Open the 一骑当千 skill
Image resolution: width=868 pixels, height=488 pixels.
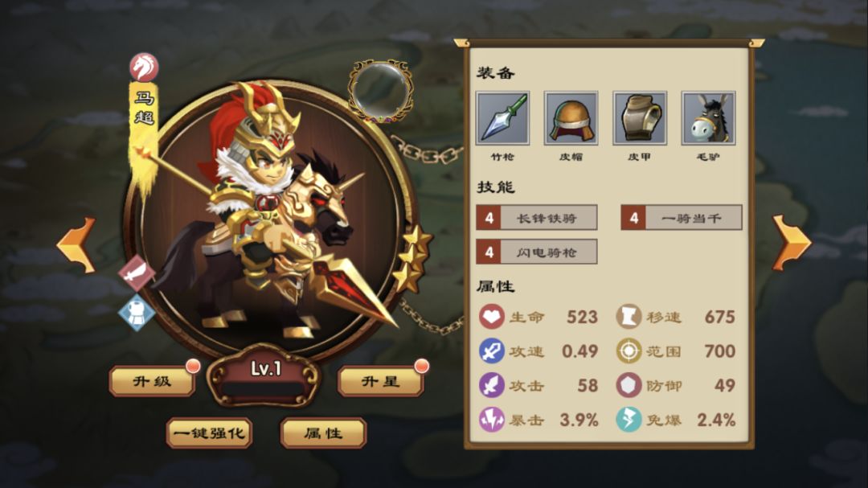click(682, 218)
